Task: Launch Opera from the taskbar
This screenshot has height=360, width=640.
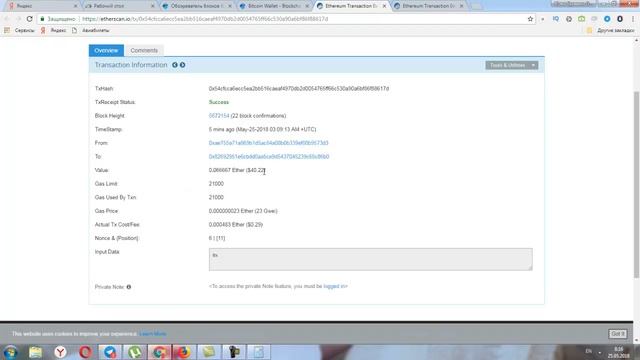Action: pos(85,352)
